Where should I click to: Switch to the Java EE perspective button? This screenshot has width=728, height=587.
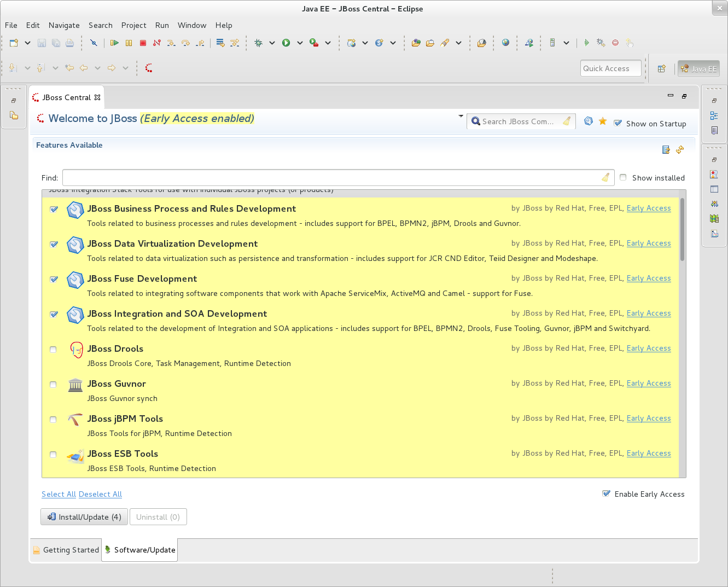(x=698, y=68)
